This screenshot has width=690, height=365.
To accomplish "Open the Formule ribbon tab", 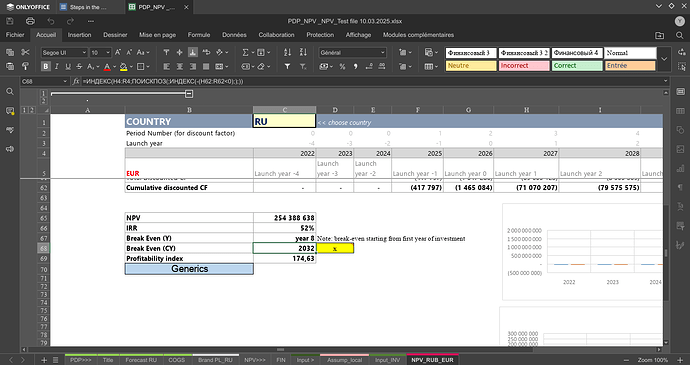I will [x=199, y=35].
